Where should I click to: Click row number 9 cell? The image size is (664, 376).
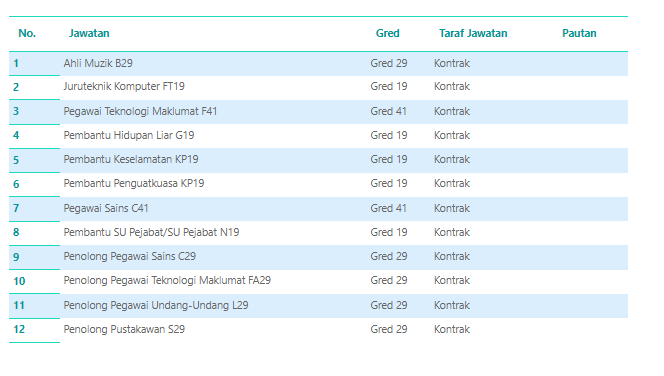pyautogui.click(x=34, y=257)
